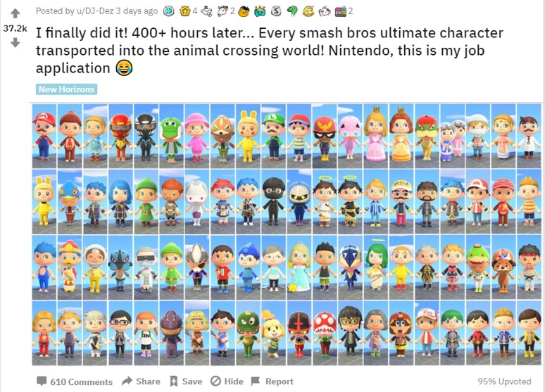The height and width of the screenshot is (392, 545).
Task: Click the Piranha Plant character in image
Action: coord(325,334)
